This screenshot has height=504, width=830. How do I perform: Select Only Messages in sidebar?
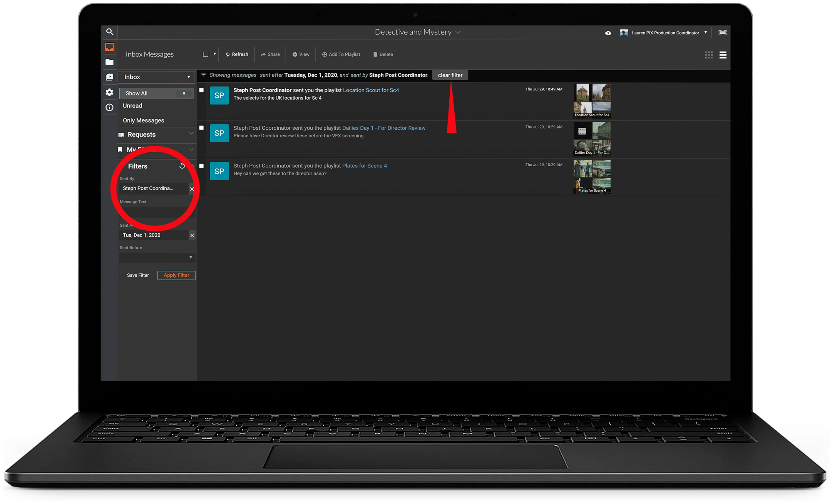tap(143, 120)
